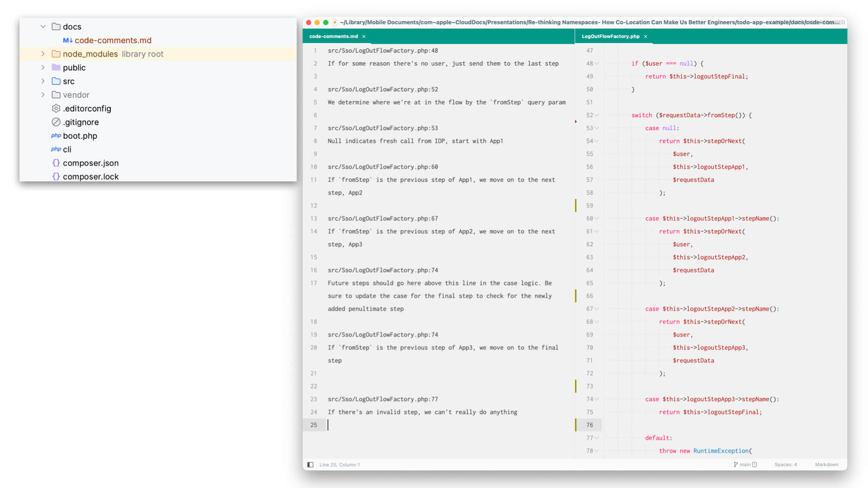
Task: Select the public folder icon
Action: [56, 67]
